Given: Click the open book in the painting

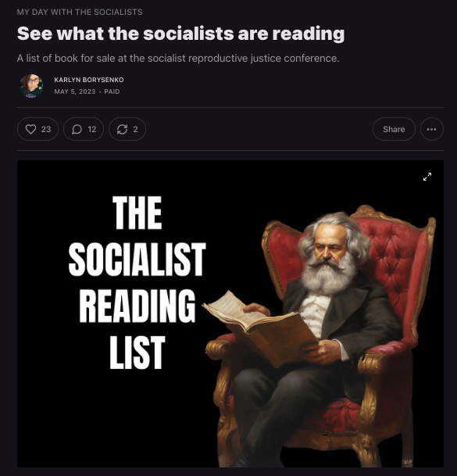Looking at the screenshot, I should (261, 327).
